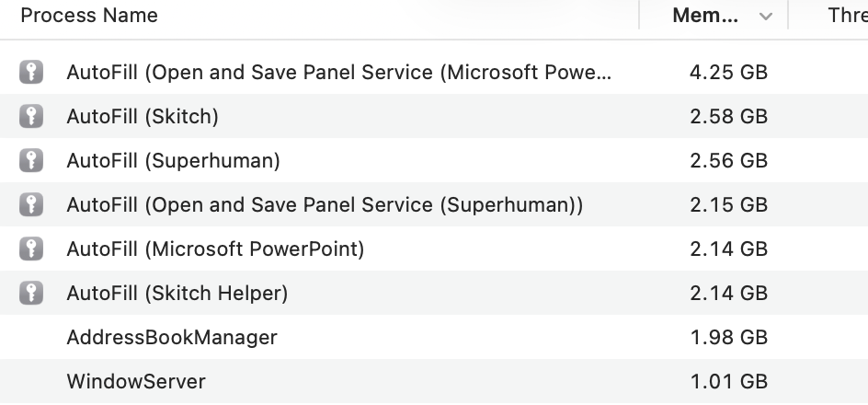
Task: Select AutoFill (Skitch Helper) process name
Action: pyautogui.click(x=177, y=294)
